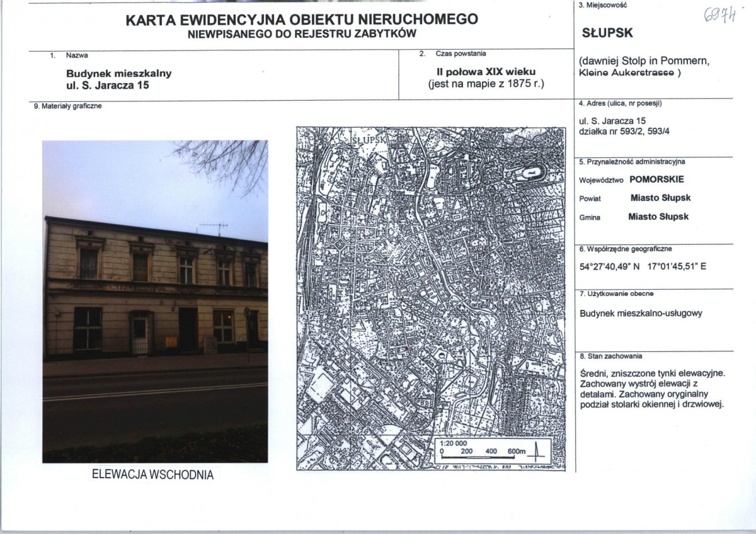Click "(dawniej Stolp in Pommern," text

644,62
